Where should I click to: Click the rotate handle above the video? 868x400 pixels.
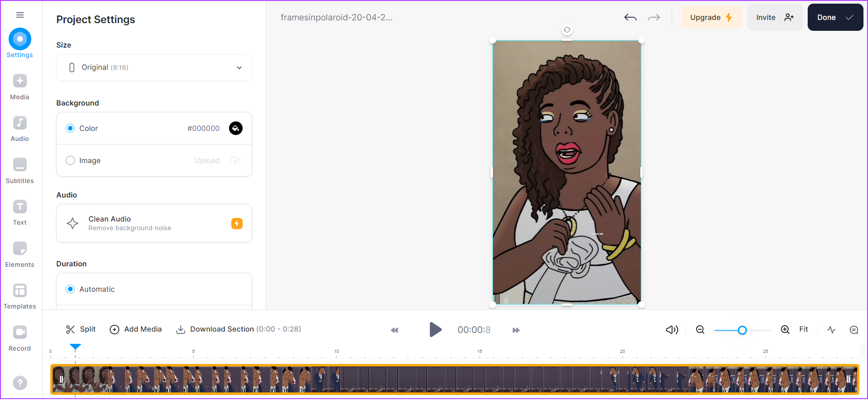(567, 30)
